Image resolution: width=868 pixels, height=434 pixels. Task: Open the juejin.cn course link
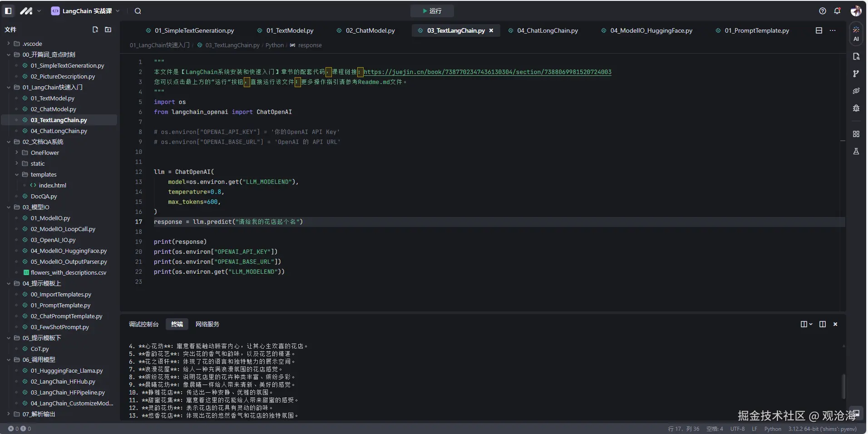[x=487, y=72]
